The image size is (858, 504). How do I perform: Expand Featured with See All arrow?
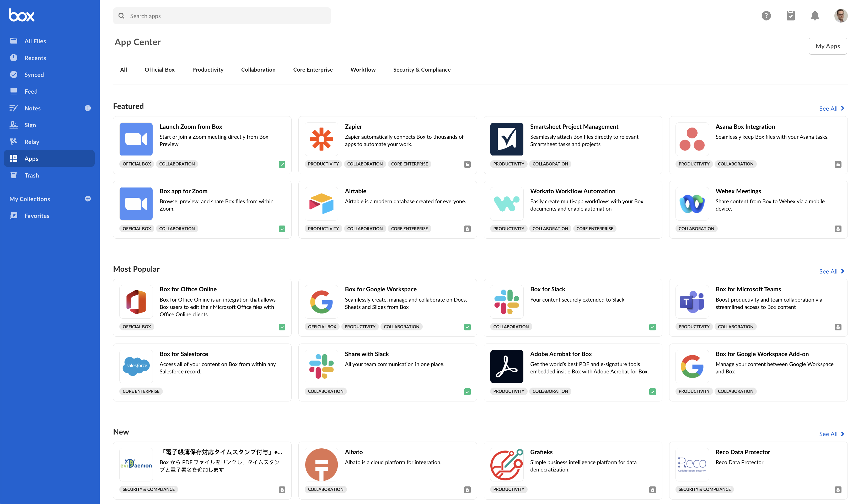pyautogui.click(x=832, y=108)
